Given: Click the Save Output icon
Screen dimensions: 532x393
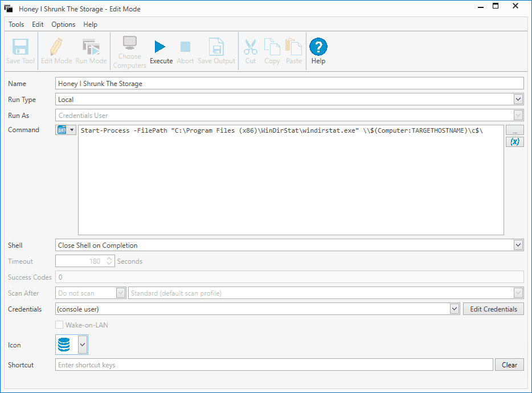Looking at the screenshot, I should pos(216,47).
